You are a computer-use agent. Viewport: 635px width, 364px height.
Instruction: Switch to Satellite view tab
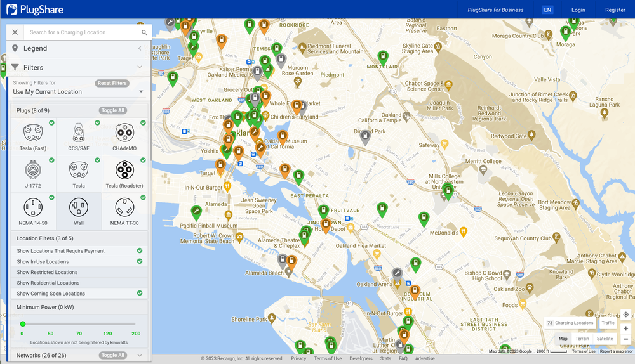605,339
